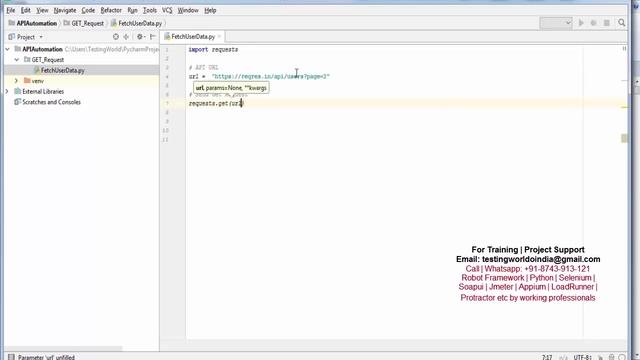
Task: Open the Navigate menu
Action: pyautogui.click(x=65, y=10)
